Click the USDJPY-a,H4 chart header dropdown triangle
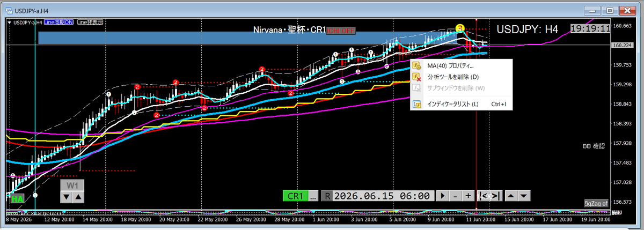Viewport: 644px width, 230px height. click(x=10, y=23)
